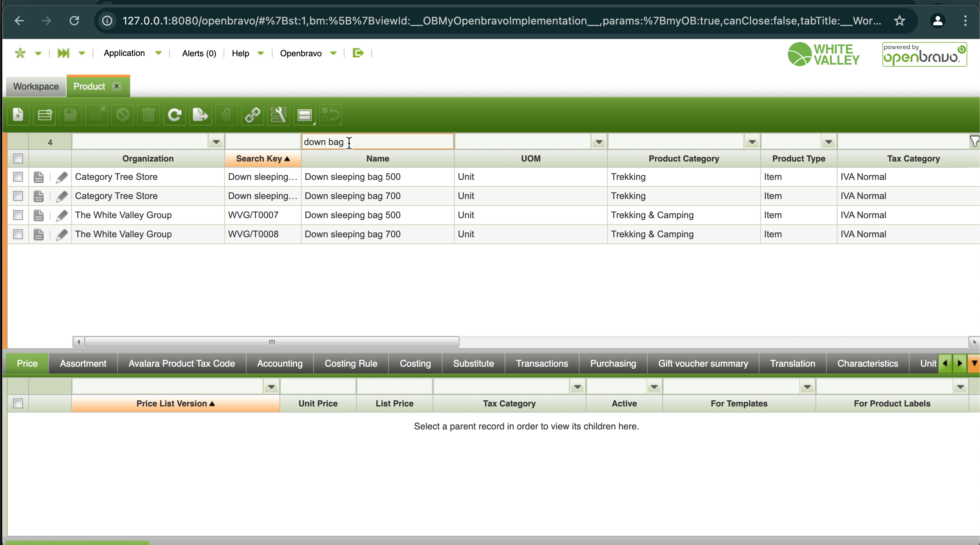Image resolution: width=980 pixels, height=545 pixels.
Task: Open form view for WVG/T0007 row
Action: (38, 215)
